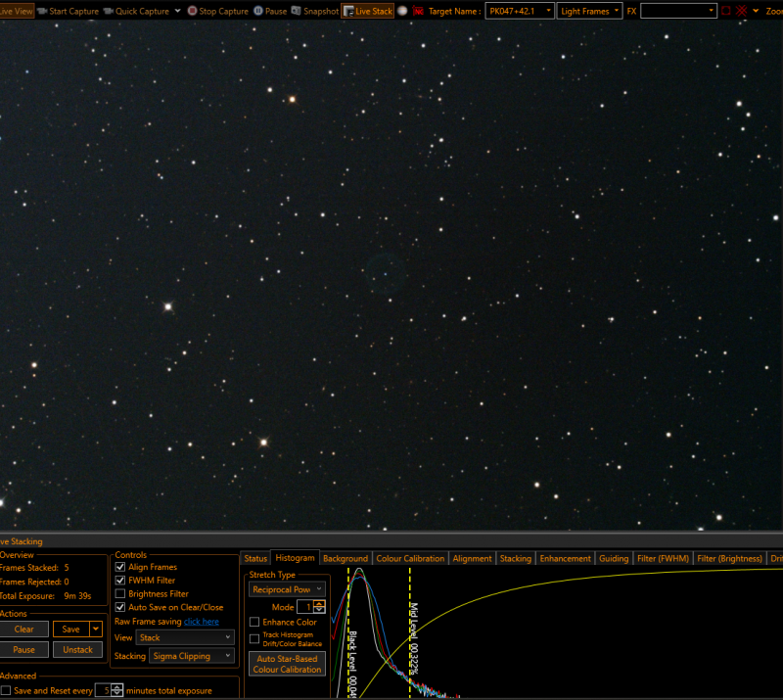Enable Save and Reset every checkbox

[6, 690]
